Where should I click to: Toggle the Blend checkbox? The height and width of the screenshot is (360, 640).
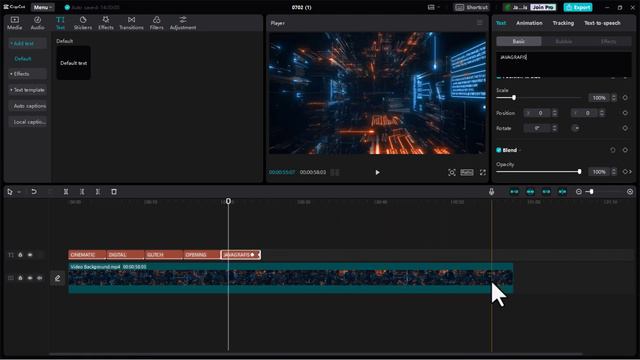[x=498, y=150]
